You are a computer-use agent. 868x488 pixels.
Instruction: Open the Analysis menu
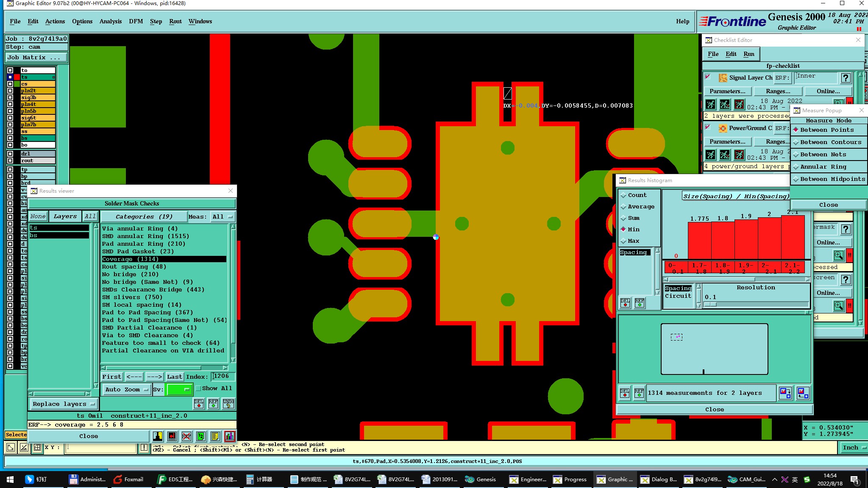pyautogui.click(x=110, y=21)
